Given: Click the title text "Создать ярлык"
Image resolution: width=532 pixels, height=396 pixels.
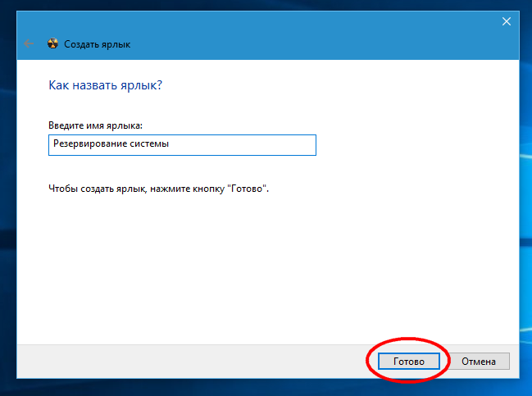Looking at the screenshot, I should (97, 44).
